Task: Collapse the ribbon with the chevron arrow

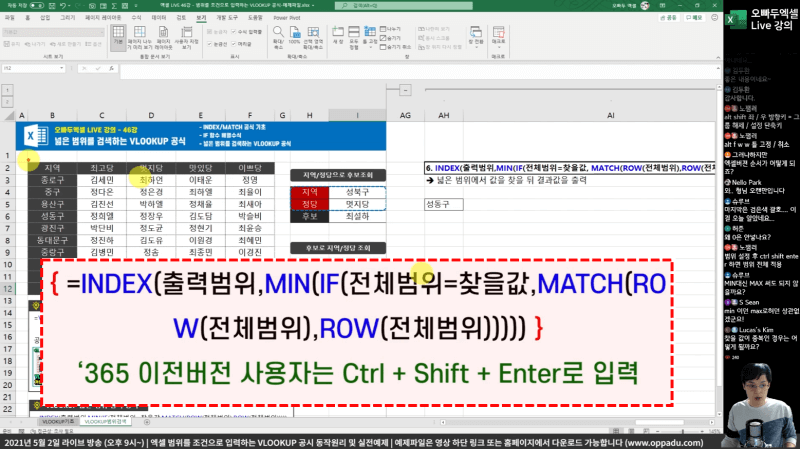Action: pos(718,57)
